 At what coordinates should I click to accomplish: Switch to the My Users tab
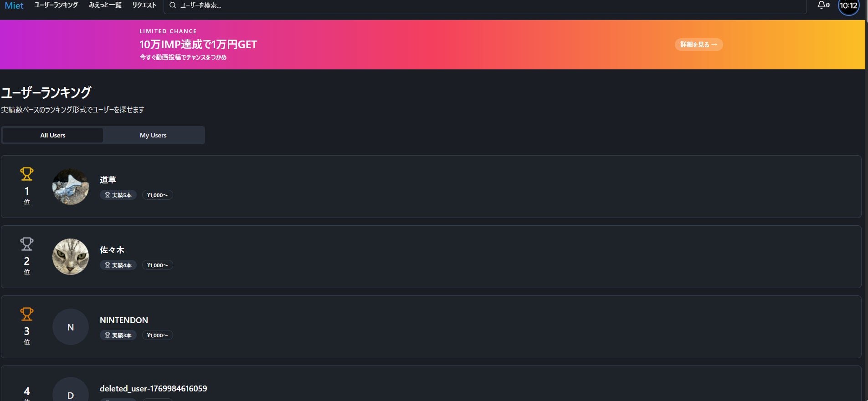(x=153, y=135)
